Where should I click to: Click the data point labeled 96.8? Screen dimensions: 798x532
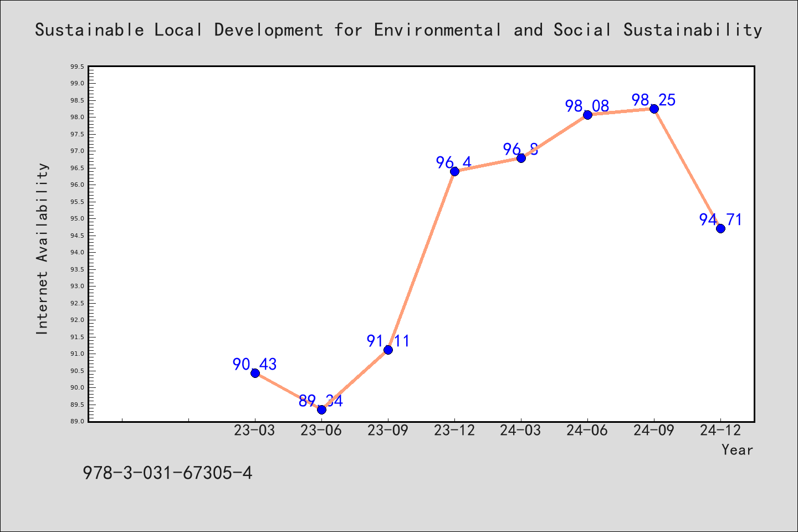coord(521,158)
